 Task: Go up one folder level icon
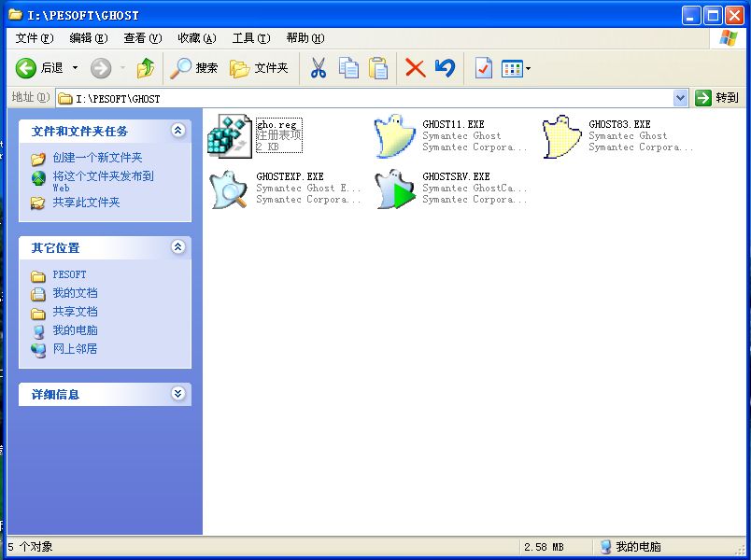click(x=146, y=68)
